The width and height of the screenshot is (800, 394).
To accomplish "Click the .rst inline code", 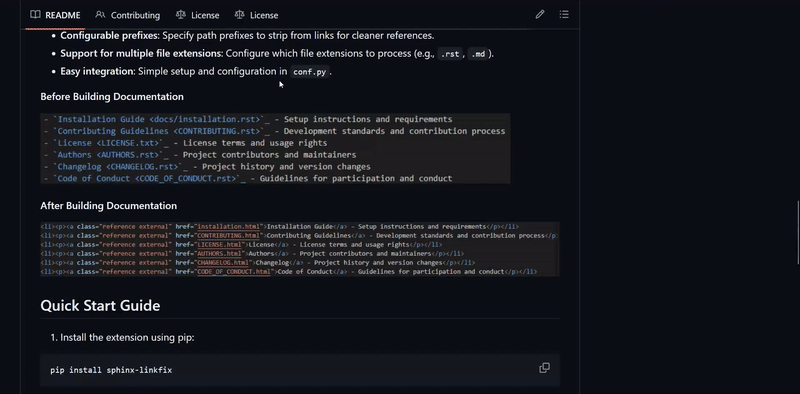I will tap(450, 54).
